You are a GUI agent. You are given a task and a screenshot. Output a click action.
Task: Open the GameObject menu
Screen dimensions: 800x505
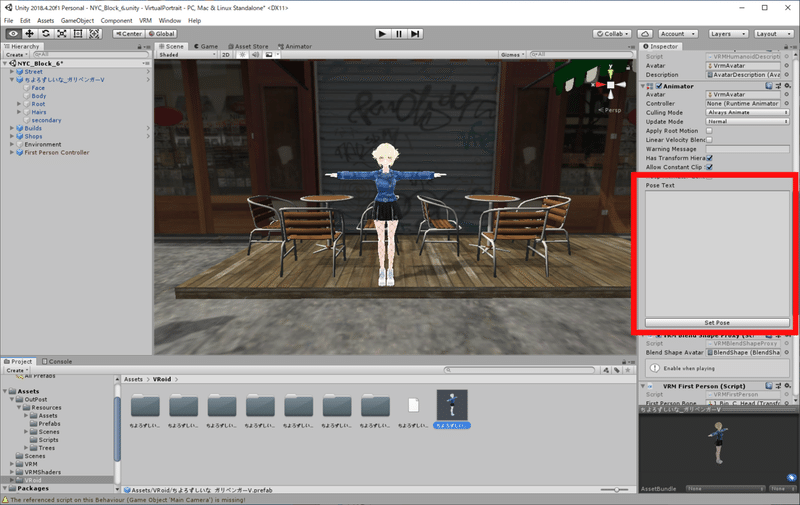[x=77, y=20]
